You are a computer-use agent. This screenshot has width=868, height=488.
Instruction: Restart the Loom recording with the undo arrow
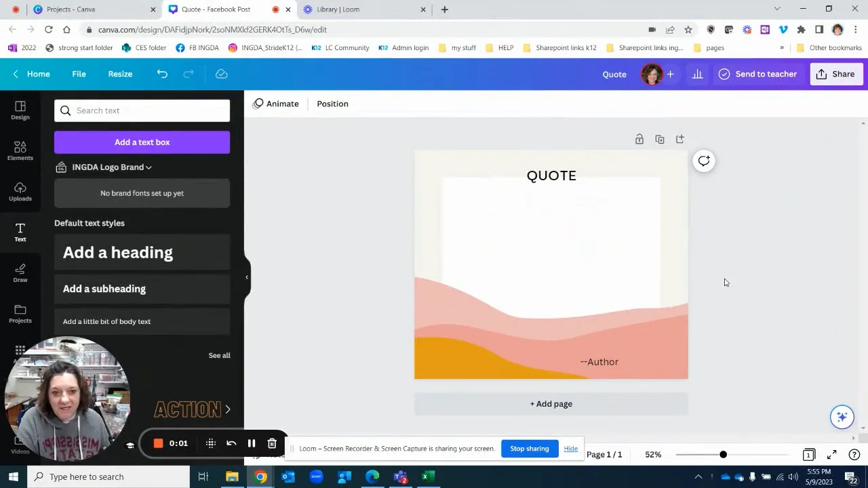click(231, 443)
